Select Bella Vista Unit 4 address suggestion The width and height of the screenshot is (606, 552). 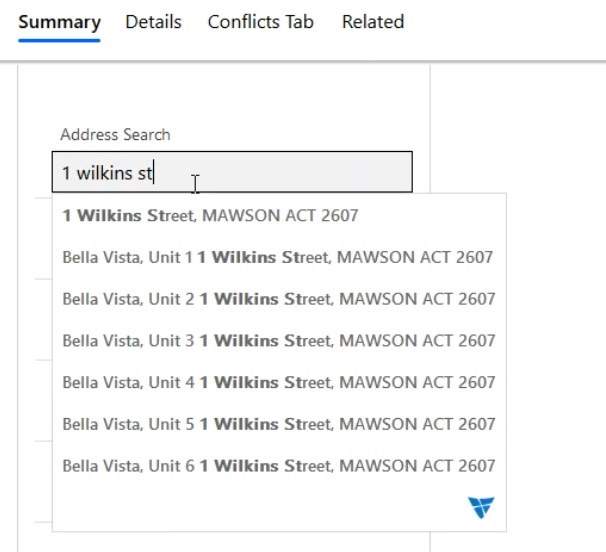279,382
